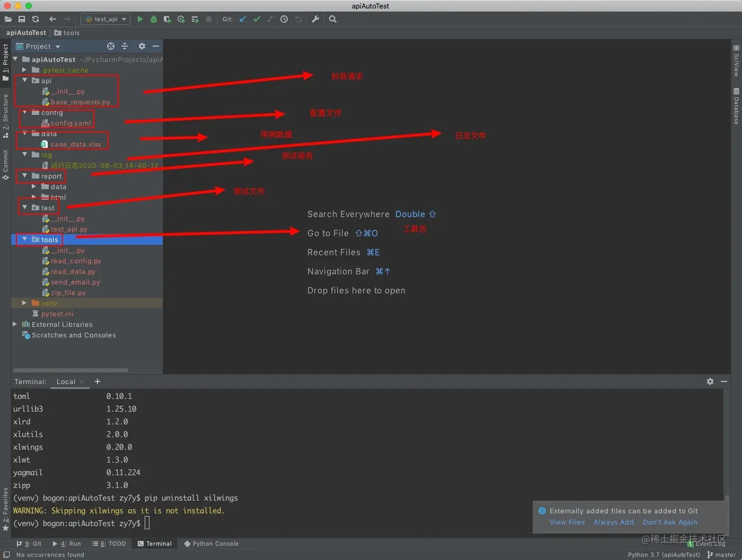Launch the profiler run icon

181,19
